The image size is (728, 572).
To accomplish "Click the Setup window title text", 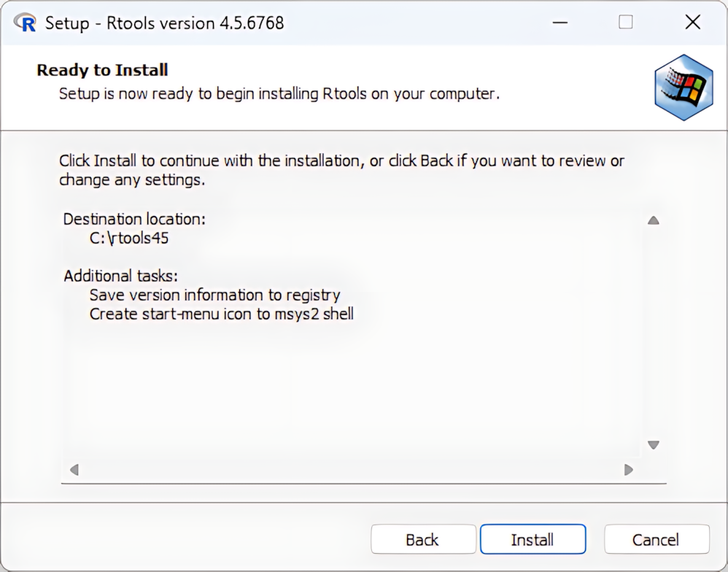I will point(164,23).
